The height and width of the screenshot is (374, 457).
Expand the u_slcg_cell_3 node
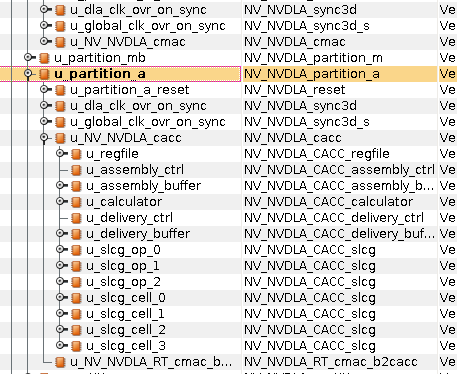point(60,345)
